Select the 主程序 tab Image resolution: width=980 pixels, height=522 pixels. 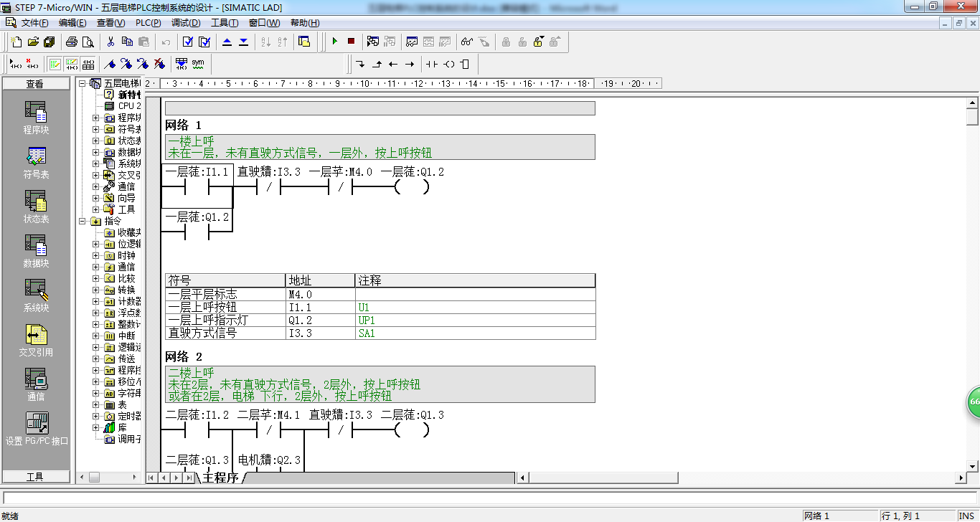pyautogui.click(x=220, y=478)
